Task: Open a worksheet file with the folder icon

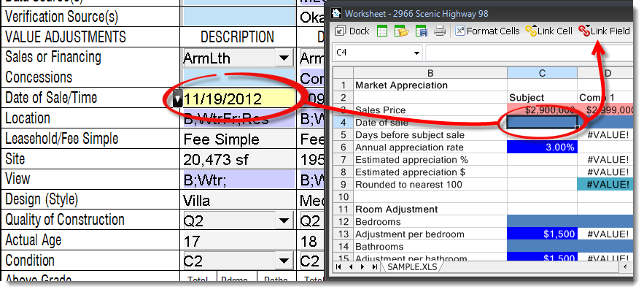Action: 401,31
